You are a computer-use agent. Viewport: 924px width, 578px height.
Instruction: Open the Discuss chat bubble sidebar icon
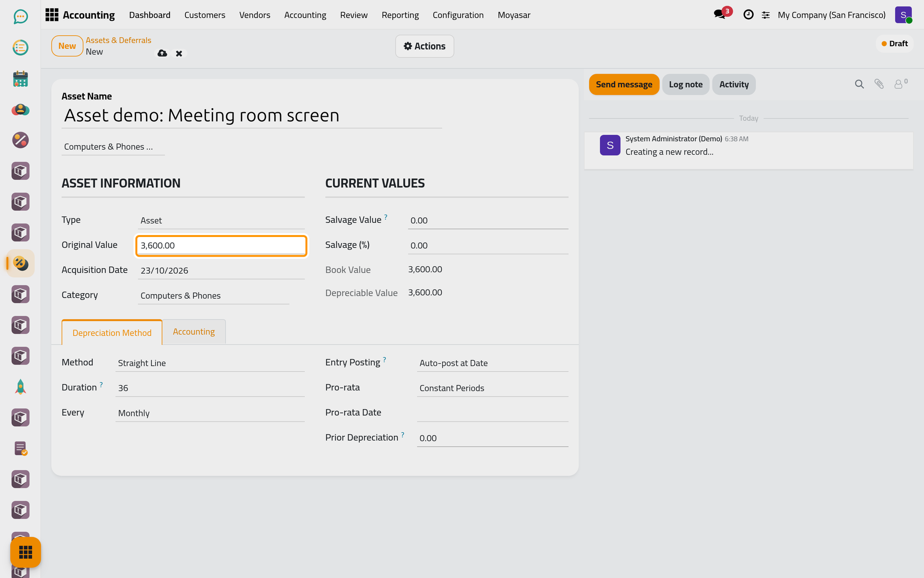(x=20, y=17)
